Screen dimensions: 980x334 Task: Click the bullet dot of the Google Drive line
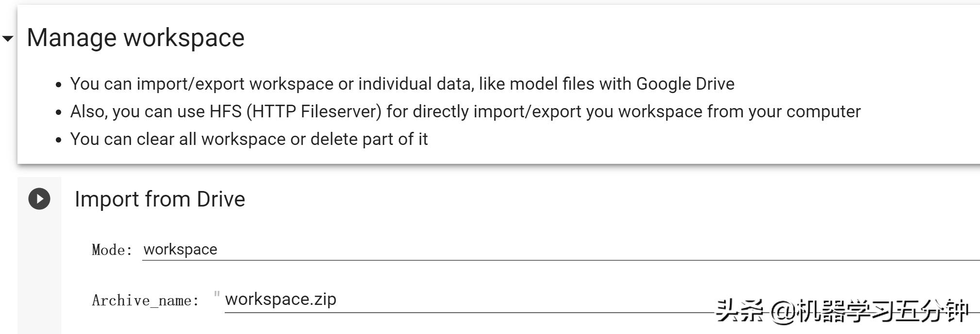59,85
